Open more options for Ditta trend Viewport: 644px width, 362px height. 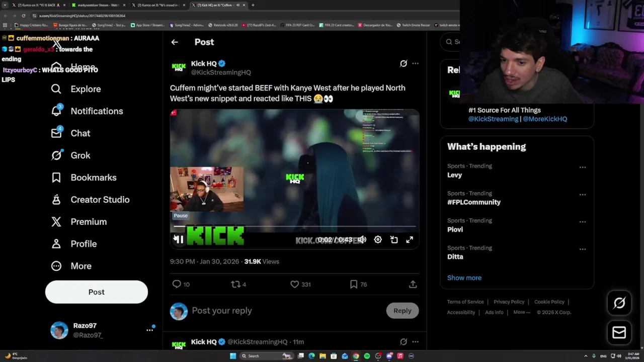(583, 249)
